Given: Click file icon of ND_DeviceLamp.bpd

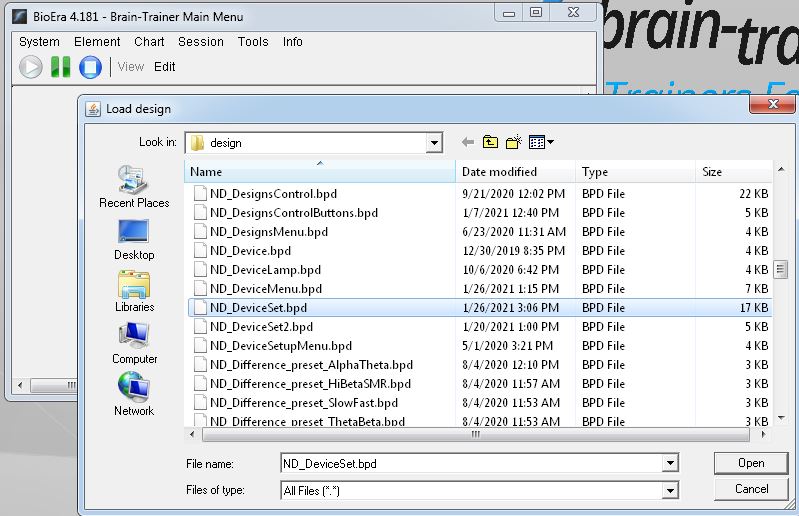Looking at the screenshot, I should 201,269.
